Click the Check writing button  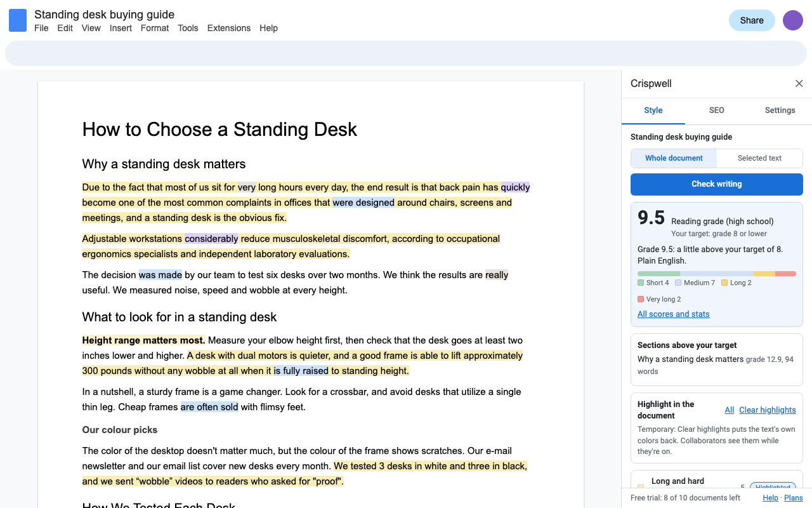coord(717,184)
